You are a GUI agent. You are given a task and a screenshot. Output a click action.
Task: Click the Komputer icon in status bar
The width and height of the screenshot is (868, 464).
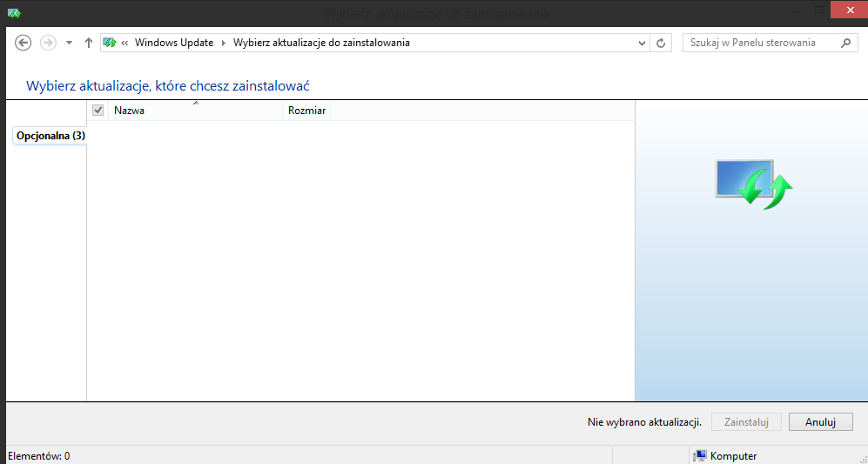click(699, 455)
